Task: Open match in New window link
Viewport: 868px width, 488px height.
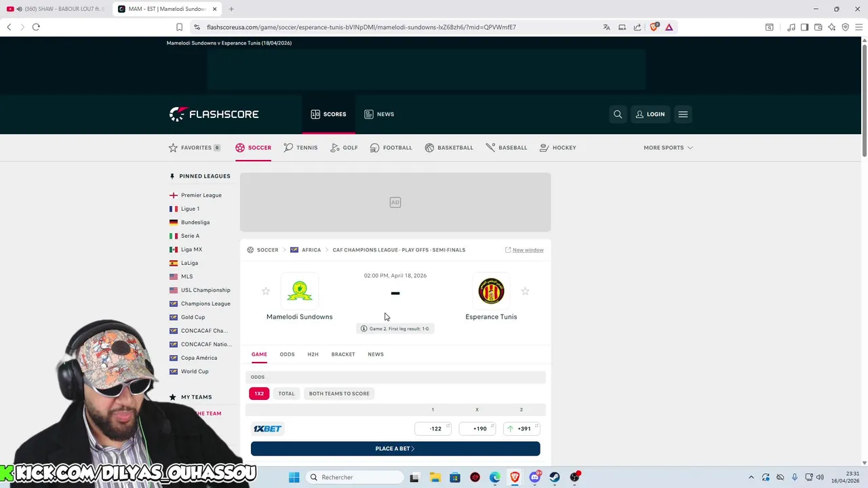Action: [x=524, y=250]
